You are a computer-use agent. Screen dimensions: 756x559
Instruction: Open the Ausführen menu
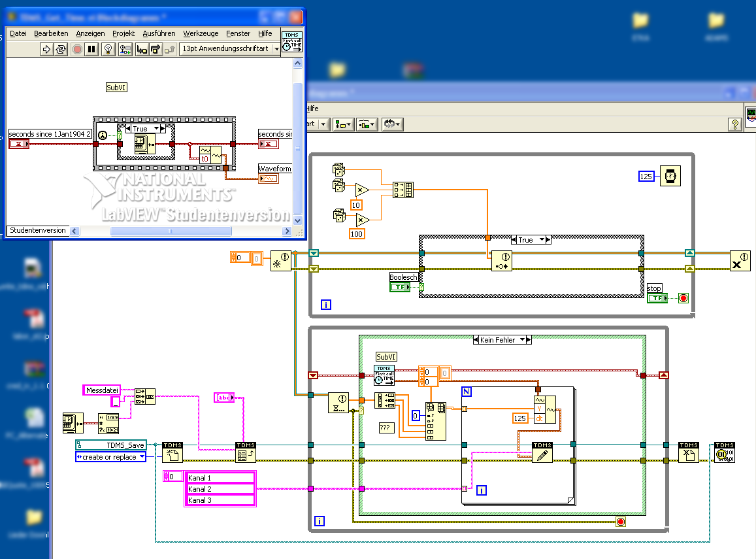pos(159,33)
